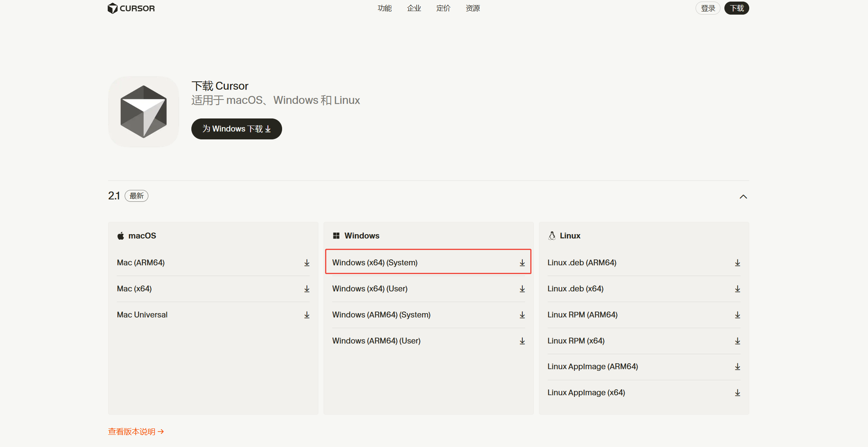Click the 为 Windows 下载 button
Image resolution: width=868 pixels, height=447 pixels.
(x=236, y=129)
